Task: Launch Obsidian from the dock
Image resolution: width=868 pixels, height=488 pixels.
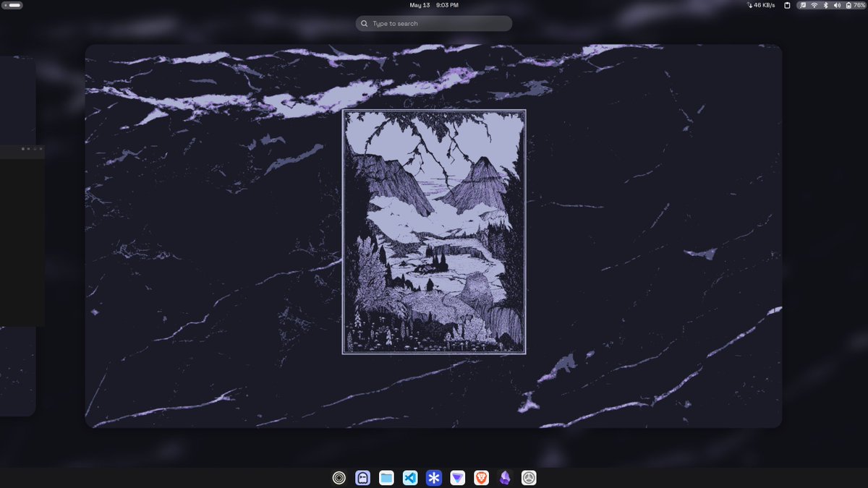Action: click(505, 477)
